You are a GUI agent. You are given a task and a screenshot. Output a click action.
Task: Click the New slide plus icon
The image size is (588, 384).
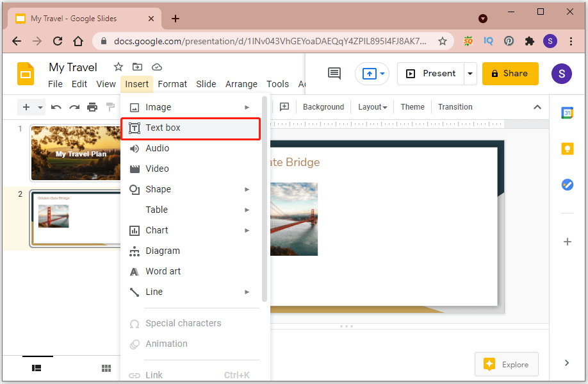[26, 107]
